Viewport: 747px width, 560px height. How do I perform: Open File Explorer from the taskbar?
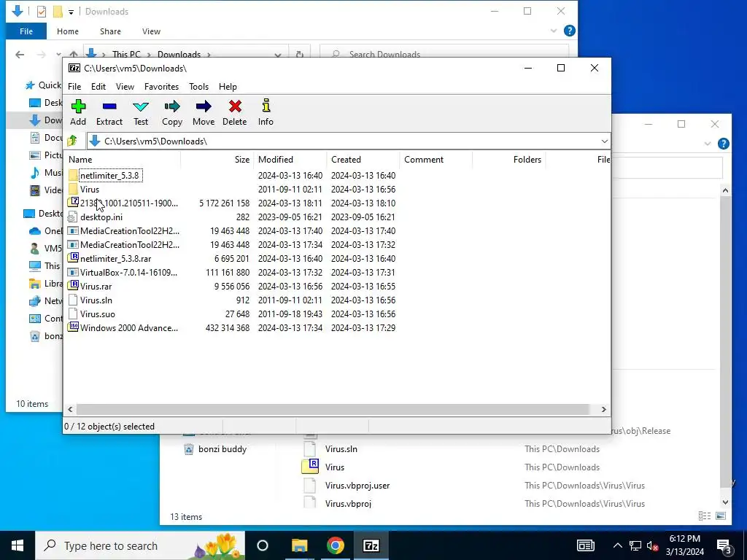pyautogui.click(x=300, y=545)
